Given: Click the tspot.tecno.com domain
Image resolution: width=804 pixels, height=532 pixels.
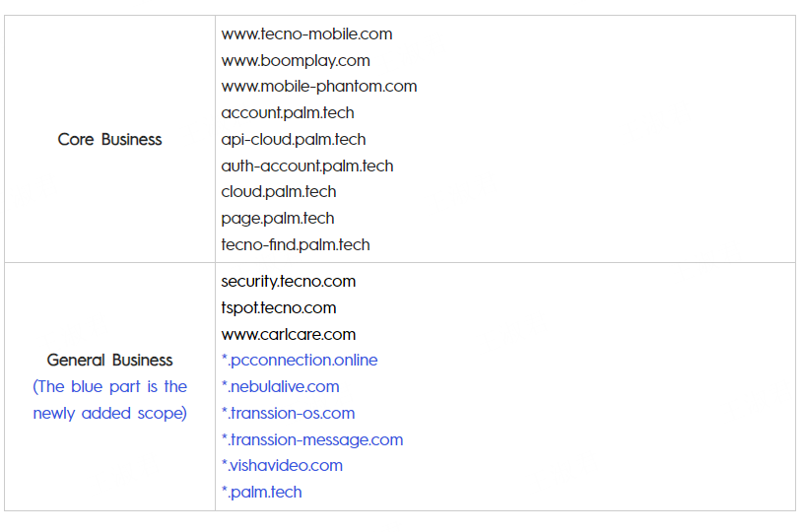Looking at the screenshot, I should 279,307.
